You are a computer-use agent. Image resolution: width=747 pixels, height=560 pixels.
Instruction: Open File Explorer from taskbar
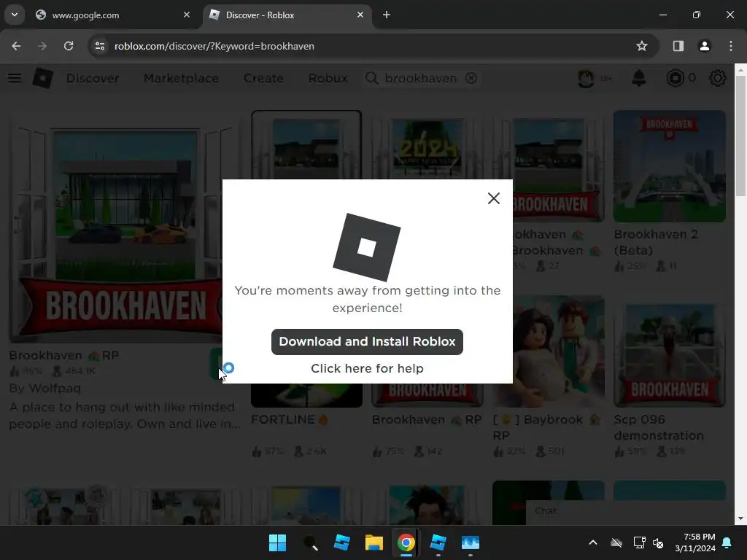tap(374, 542)
